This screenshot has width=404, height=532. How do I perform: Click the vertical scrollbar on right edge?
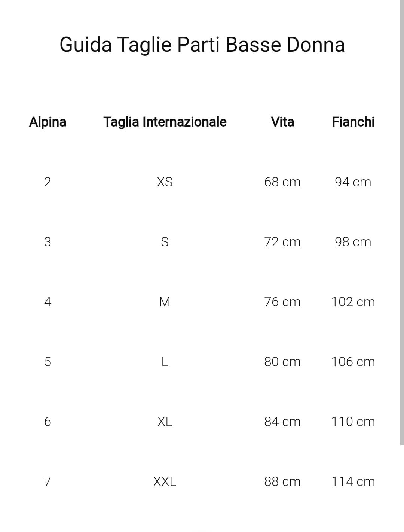coord(402,225)
